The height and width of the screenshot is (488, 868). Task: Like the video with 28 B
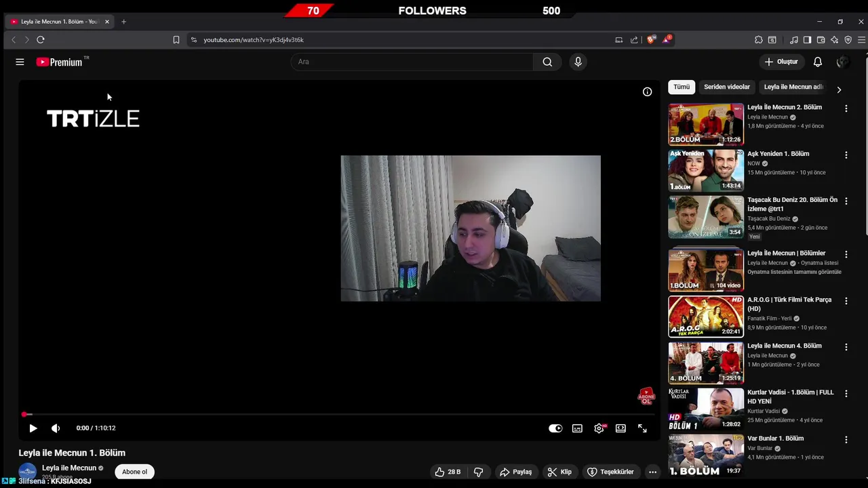[448, 472]
